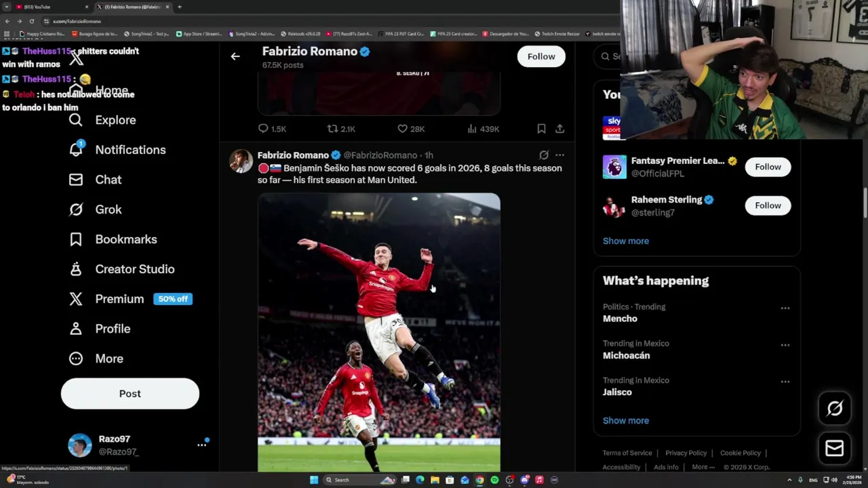Reload the page
Screen dimensions: 868x488
[31, 21]
